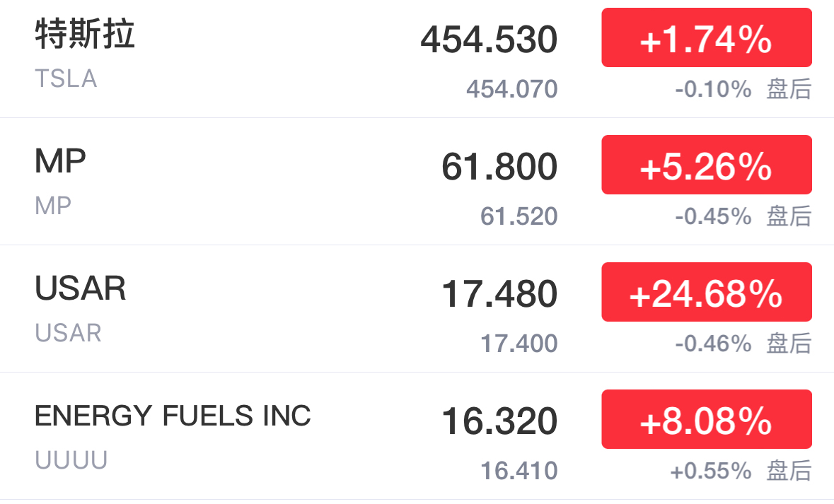This screenshot has height=504, width=834.
Task: Click the USAR price 17.480
Action: (499, 294)
